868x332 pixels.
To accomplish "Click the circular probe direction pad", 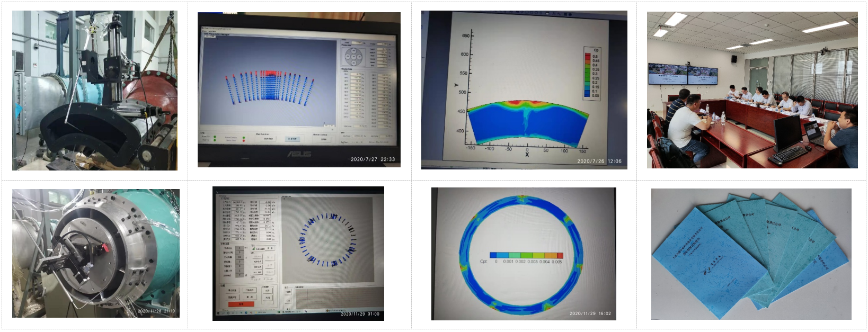I will 353,55.
